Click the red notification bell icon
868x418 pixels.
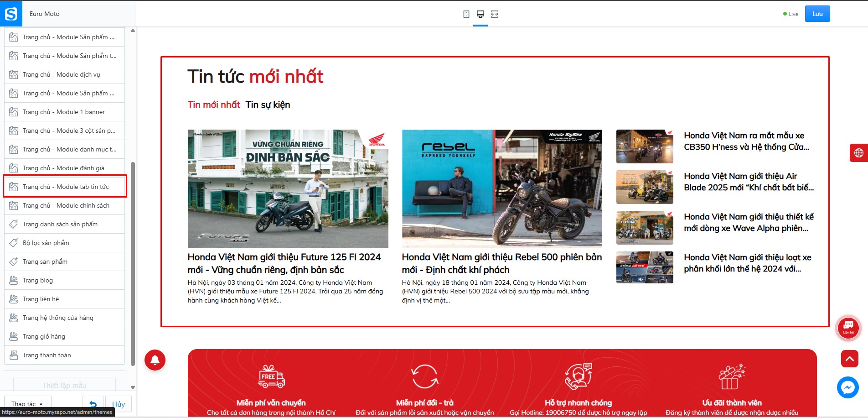[155, 360]
